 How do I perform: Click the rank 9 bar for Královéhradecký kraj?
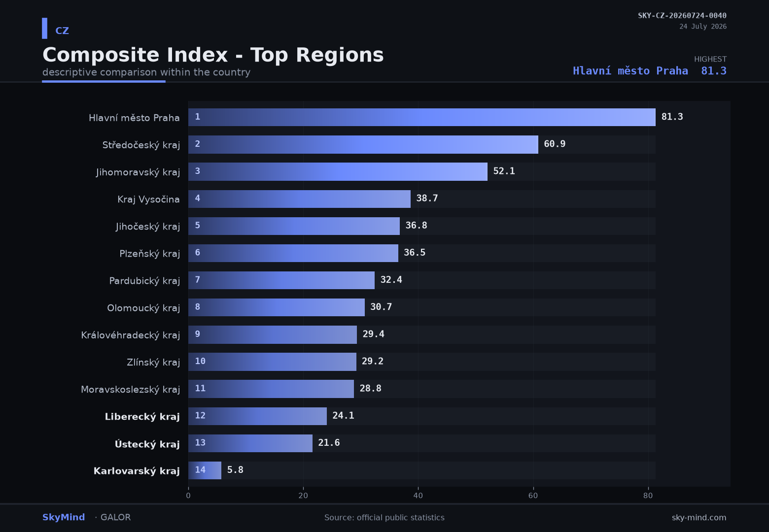273,334
